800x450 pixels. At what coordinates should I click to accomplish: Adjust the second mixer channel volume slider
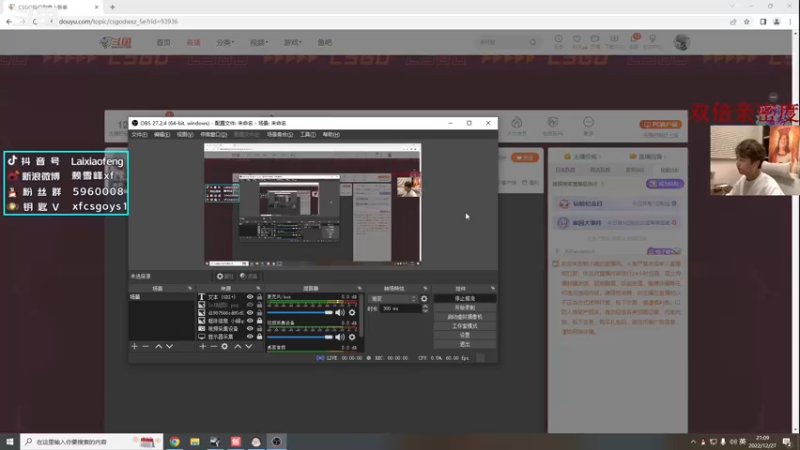[x=299, y=337]
